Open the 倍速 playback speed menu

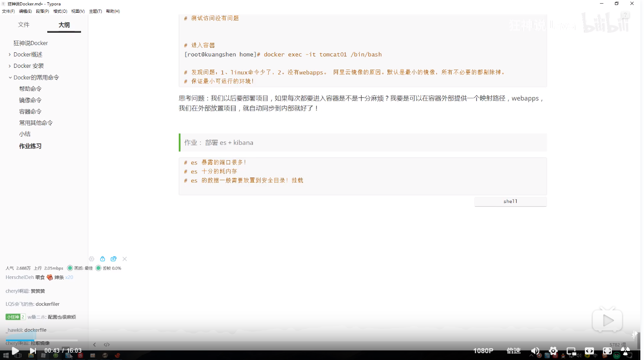coord(513,351)
